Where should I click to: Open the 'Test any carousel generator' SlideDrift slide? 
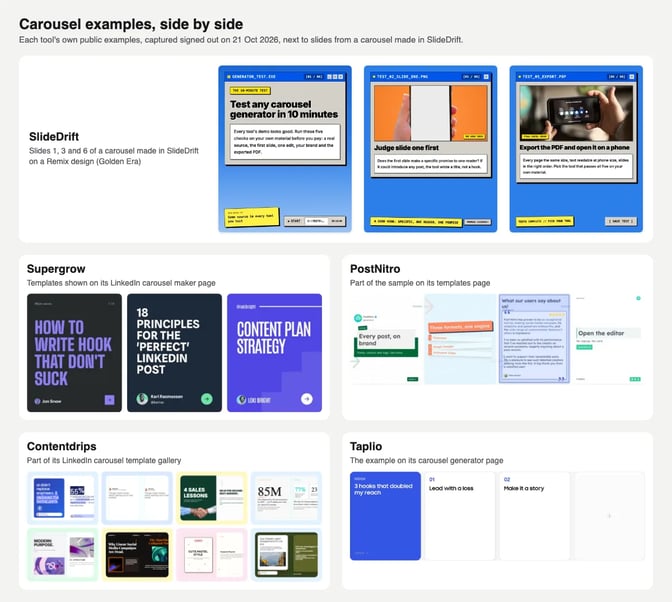285,149
